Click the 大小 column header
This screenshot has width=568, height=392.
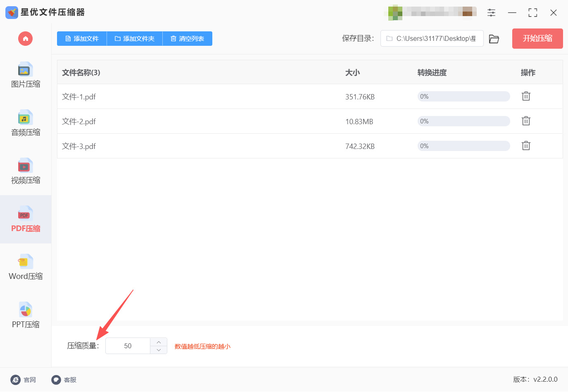point(352,73)
